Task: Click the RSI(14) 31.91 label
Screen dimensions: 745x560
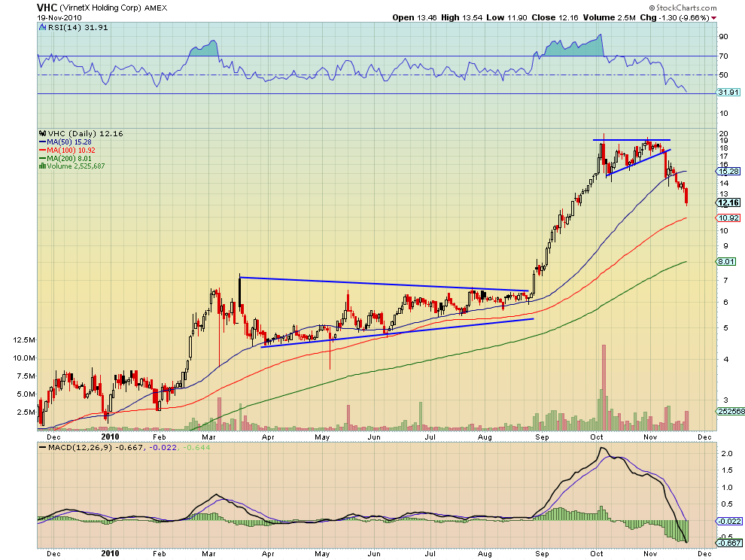Action: click(78, 28)
